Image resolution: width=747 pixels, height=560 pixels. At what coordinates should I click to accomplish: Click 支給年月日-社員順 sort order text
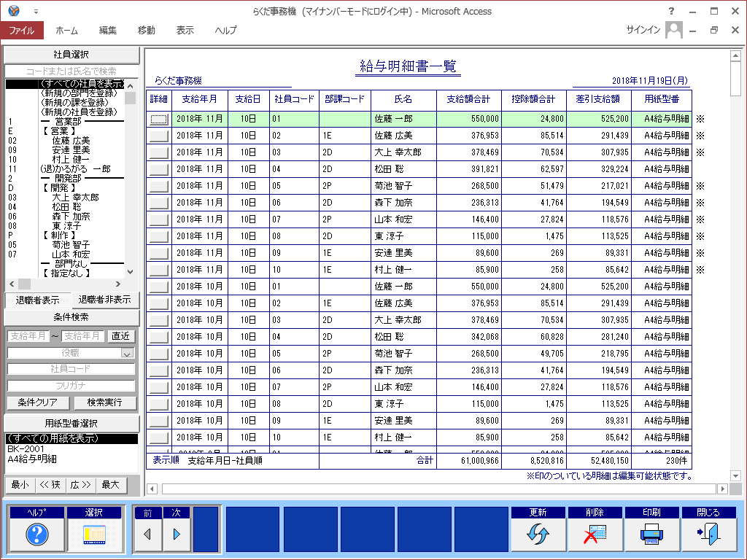(225, 461)
